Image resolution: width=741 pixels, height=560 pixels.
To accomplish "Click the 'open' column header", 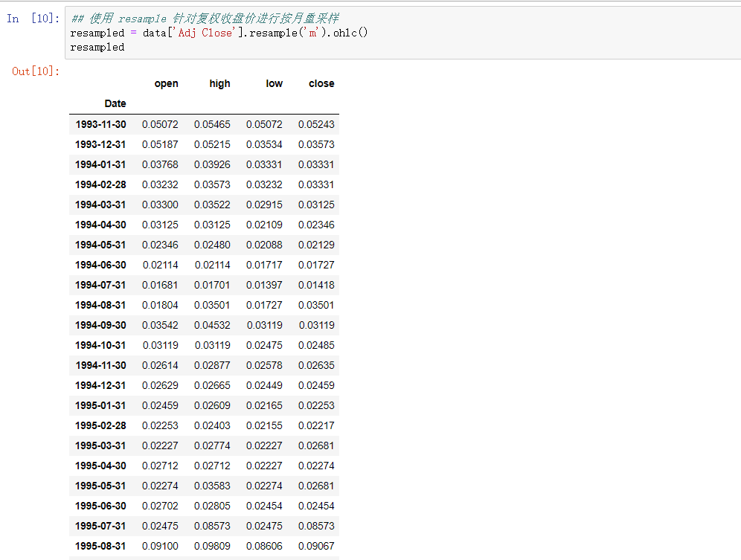I will pos(167,83).
